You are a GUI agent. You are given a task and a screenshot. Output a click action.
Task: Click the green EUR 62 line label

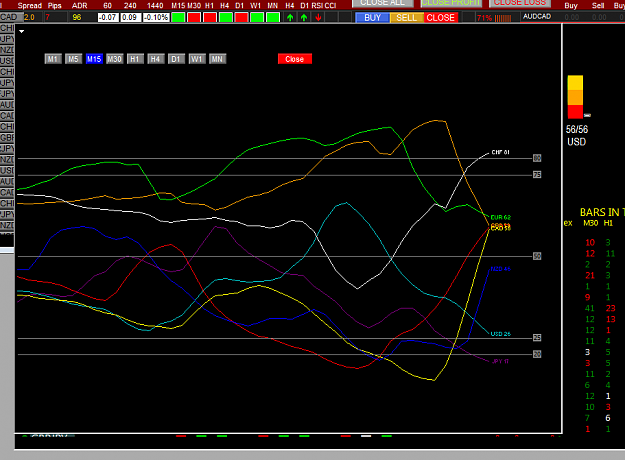coord(501,217)
